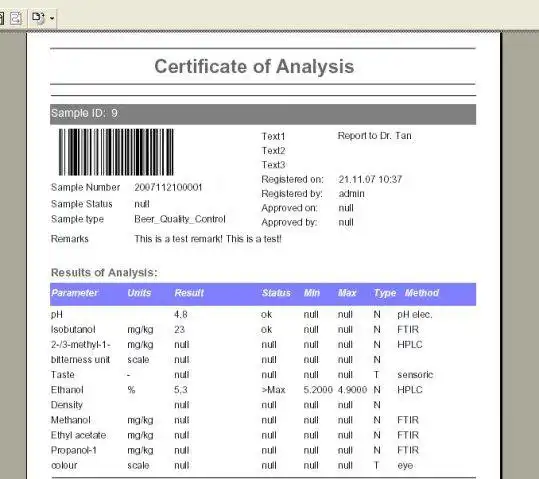This screenshot has height=479, width=539.
Task: Click the 'Methanol' parameter name
Action: 70,420
